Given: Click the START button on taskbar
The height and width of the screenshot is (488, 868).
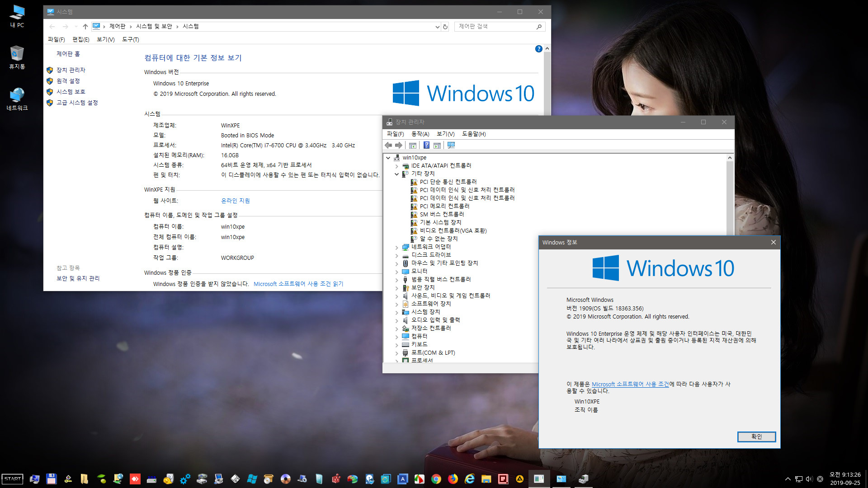Looking at the screenshot, I should point(13,479).
